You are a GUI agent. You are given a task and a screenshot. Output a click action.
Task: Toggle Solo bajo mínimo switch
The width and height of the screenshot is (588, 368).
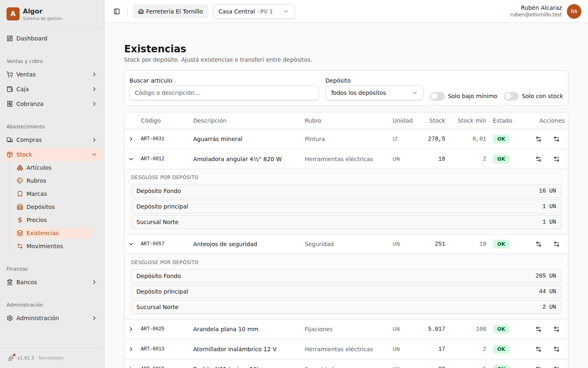pos(437,96)
